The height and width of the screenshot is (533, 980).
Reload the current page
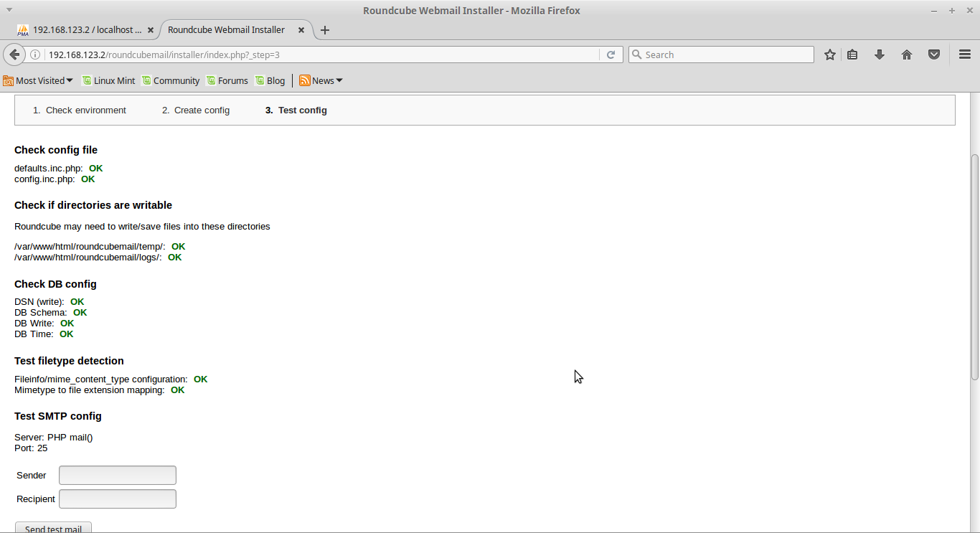pos(611,55)
